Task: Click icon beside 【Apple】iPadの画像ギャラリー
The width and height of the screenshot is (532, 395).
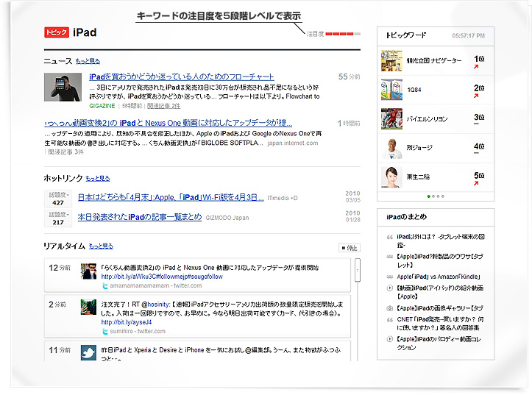Action: (x=390, y=308)
